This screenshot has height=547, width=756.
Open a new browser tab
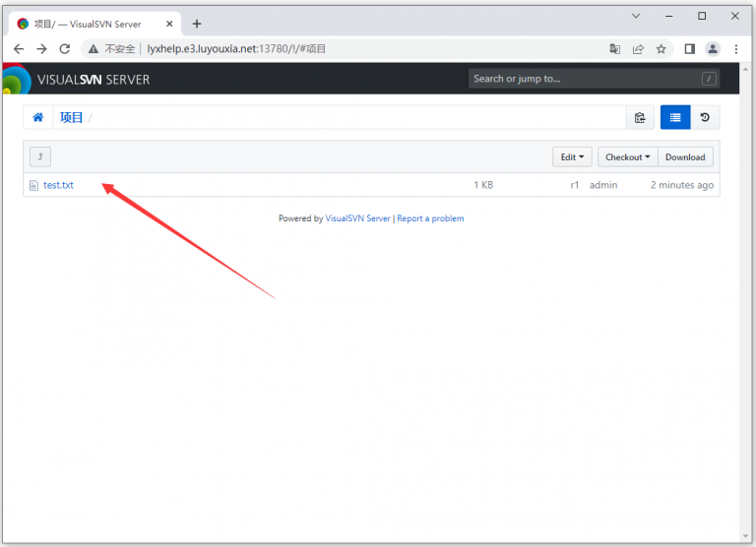(x=197, y=24)
